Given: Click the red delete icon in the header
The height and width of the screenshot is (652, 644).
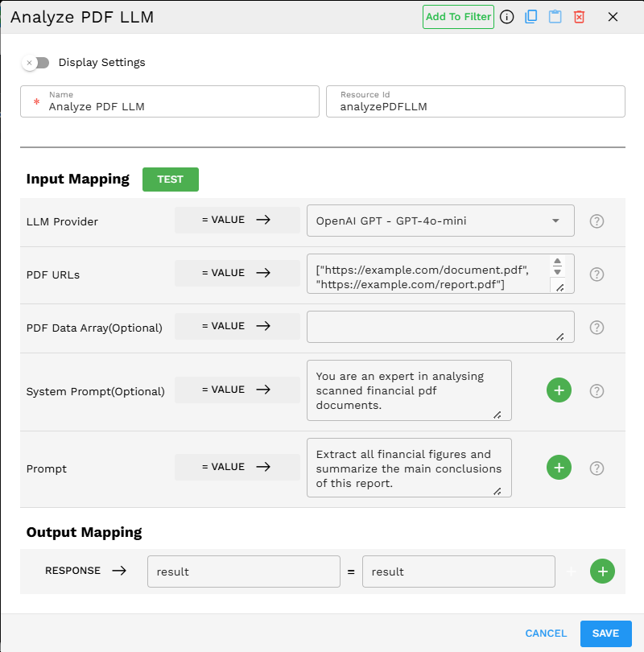Looking at the screenshot, I should (x=579, y=17).
